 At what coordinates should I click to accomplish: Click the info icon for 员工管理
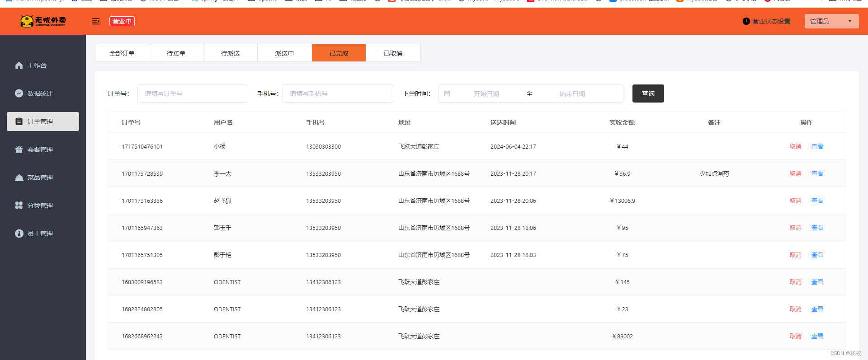click(x=19, y=234)
